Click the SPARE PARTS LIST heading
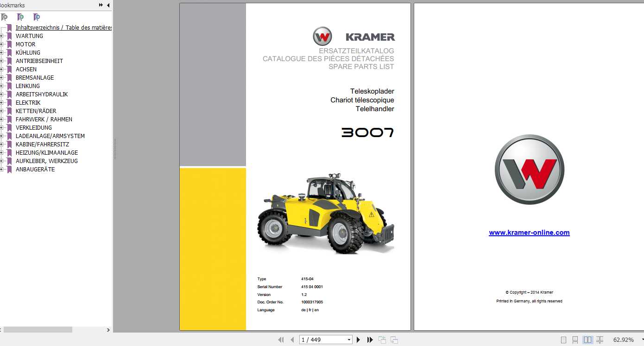 pyautogui.click(x=361, y=67)
